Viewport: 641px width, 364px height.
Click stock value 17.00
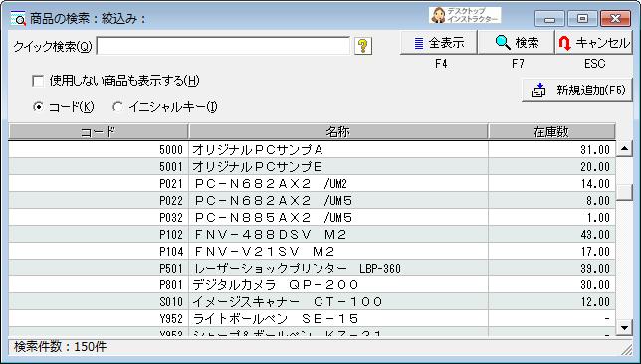click(595, 252)
